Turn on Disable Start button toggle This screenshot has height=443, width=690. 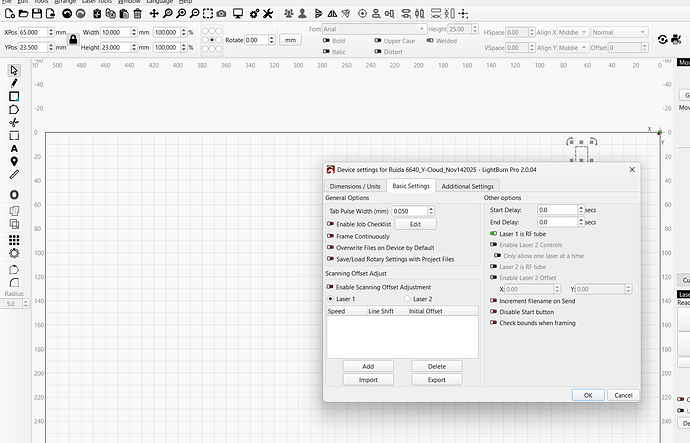(494, 311)
